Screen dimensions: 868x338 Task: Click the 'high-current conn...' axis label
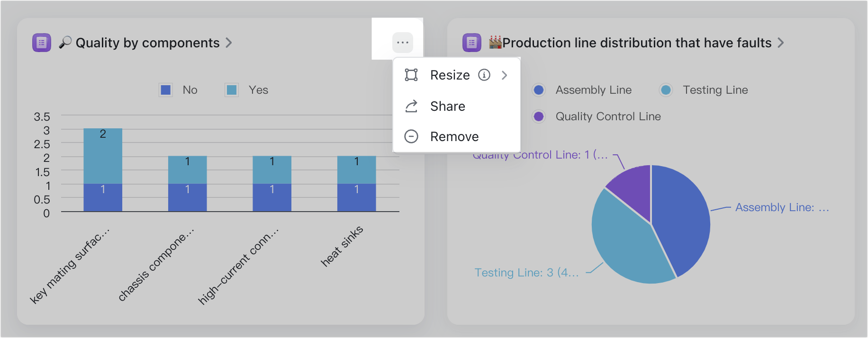tap(238, 266)
